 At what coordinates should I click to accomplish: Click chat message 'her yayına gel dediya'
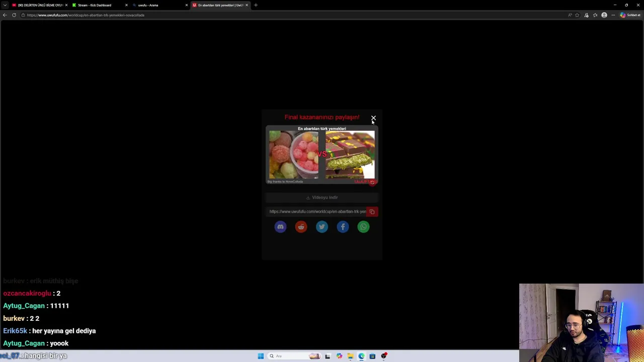tap(64, 331)
